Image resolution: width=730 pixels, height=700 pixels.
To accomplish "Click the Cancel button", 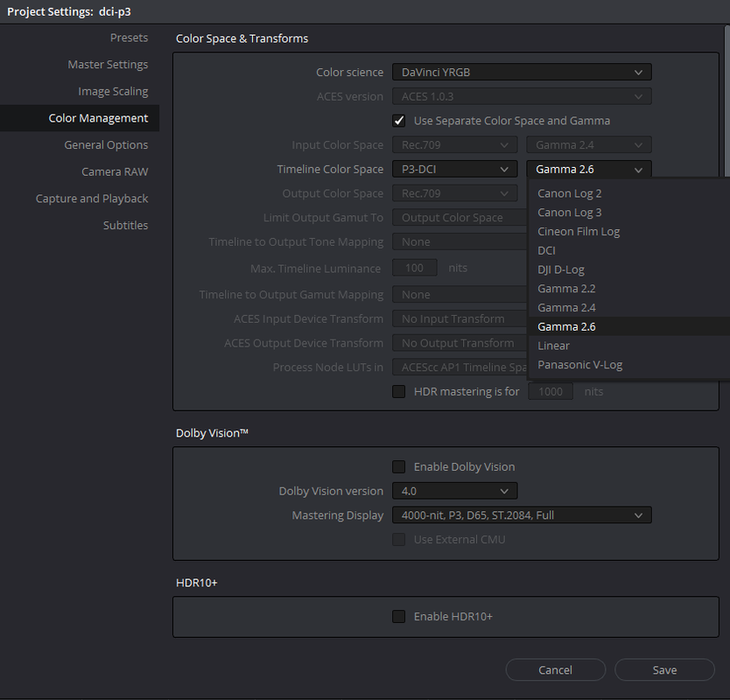I will coord(556,669).
